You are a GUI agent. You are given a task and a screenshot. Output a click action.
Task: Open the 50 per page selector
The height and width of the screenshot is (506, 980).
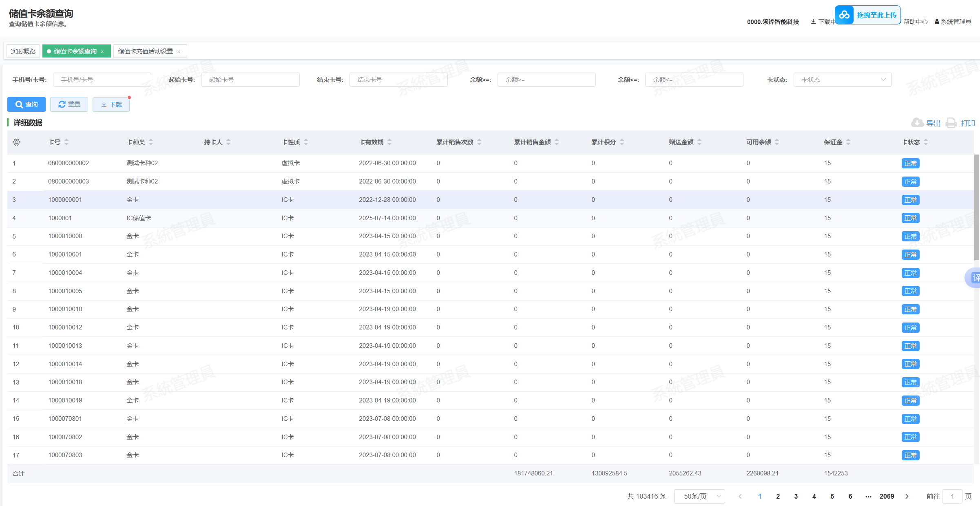tap(699, 496)
